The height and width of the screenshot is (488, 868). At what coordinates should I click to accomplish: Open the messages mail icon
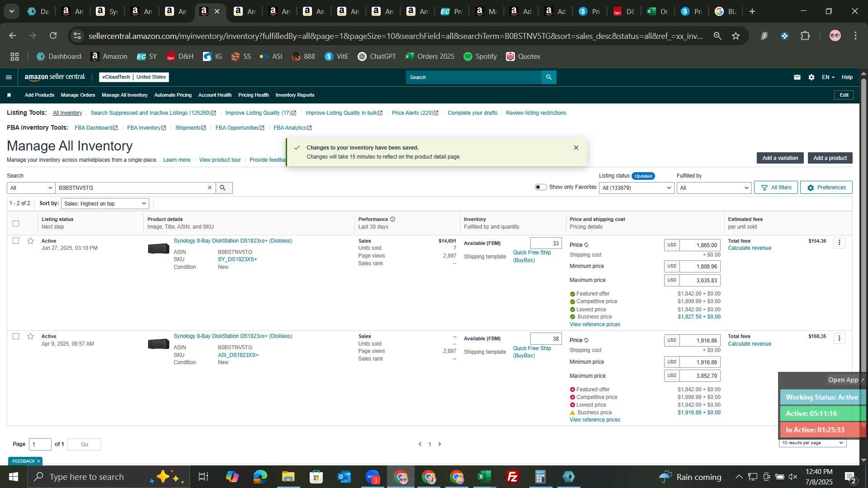797,77
